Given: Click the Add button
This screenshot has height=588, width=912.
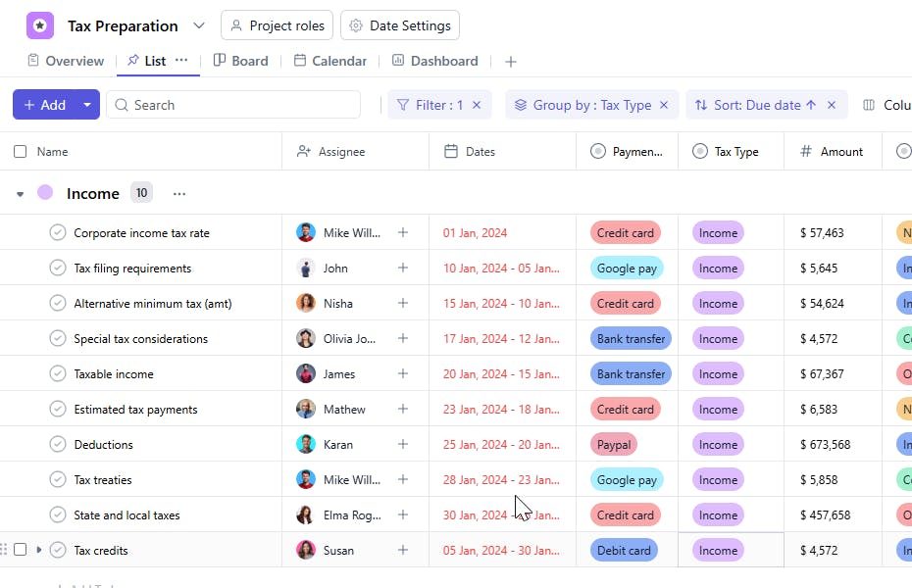Looking at the screenshot, I should pyautogui.click(x=44, y=105).
